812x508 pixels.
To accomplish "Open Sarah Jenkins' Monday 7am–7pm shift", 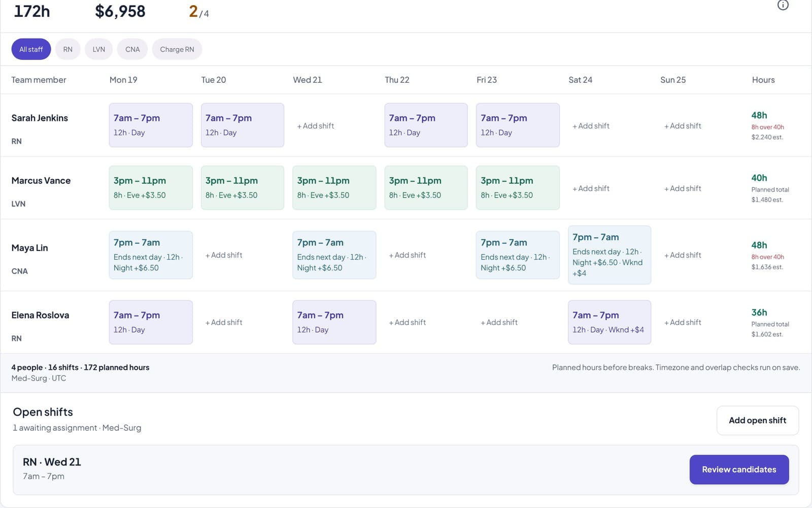I will tap(151, 125).
